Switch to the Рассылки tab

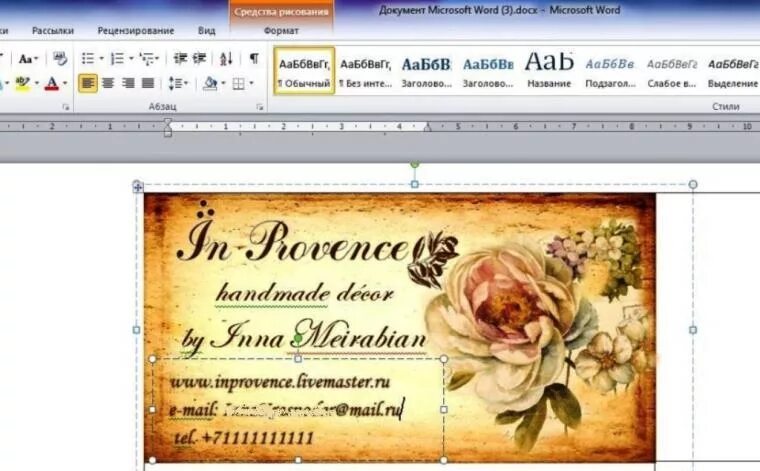point(53,31)
